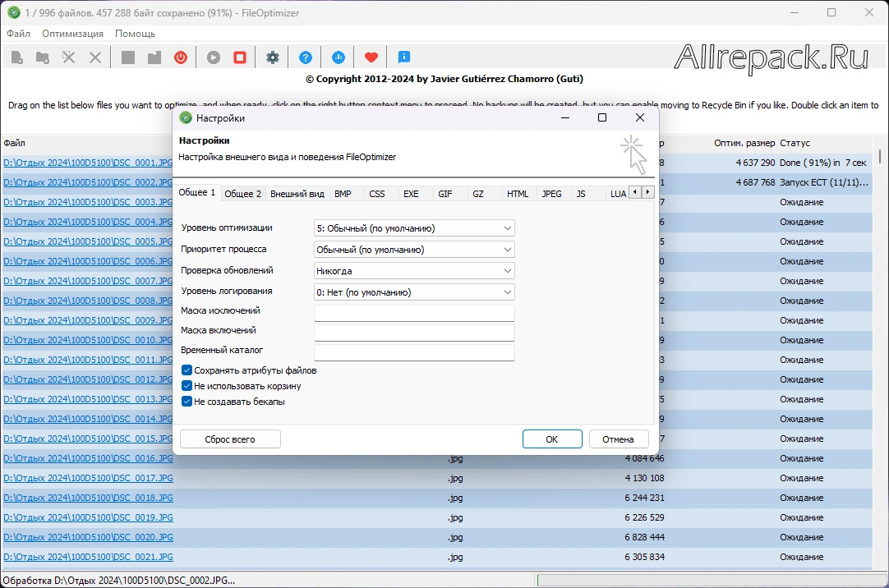This screenshot has width=889, height=588.
Task: Click the OK button
Action: (552, 439)
